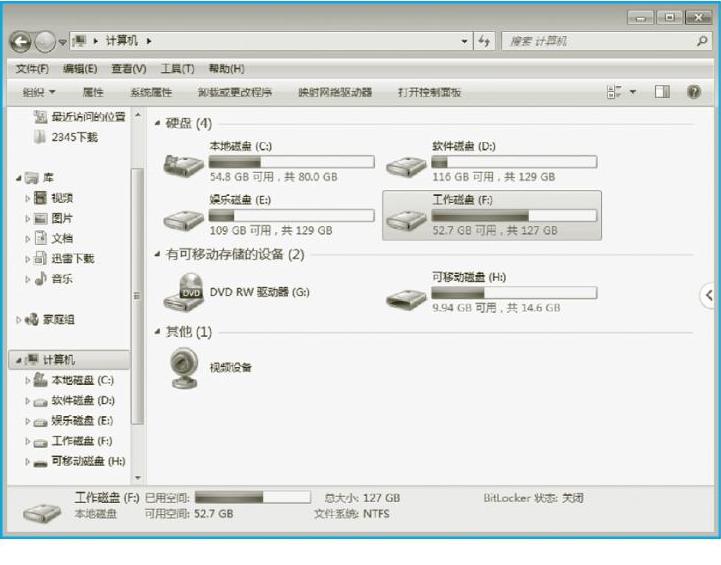The width and height of the screenshot is (721, 565).
Task: Click 文件系统: NTFS in details pane
Action: 352,514
